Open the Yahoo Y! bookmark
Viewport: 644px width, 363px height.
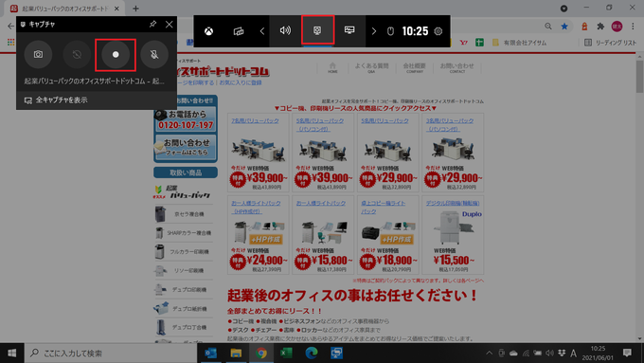(464, 43)
